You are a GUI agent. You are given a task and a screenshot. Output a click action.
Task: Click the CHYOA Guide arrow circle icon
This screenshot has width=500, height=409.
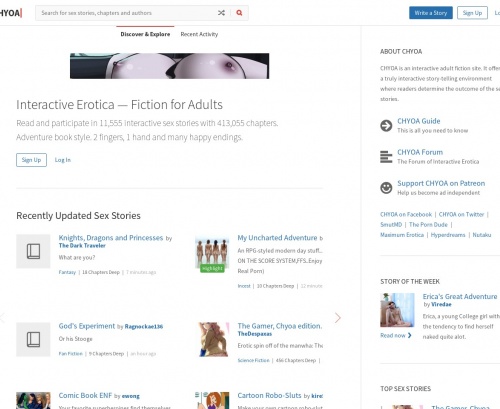[x=386, y=126]
